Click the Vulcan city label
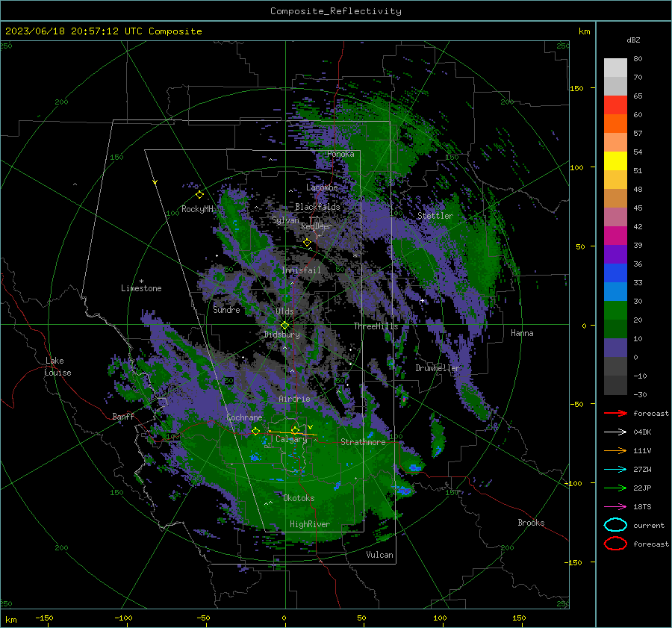The image size is (672, 628). tap(379, 555)
